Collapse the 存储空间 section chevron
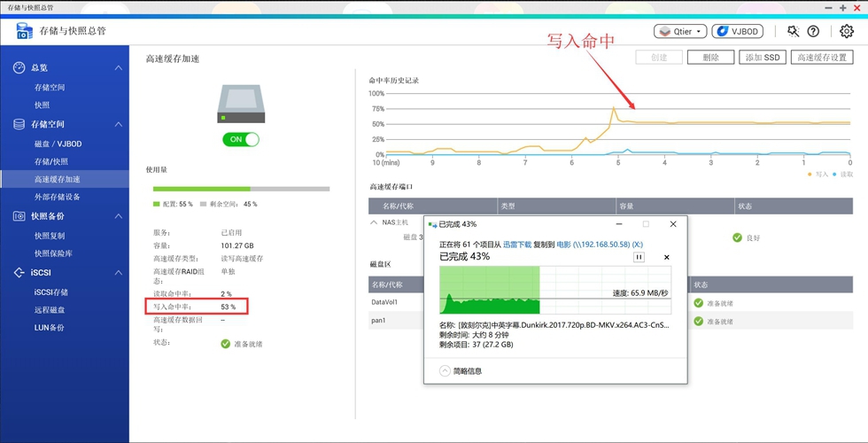 (x=119, y=124)
